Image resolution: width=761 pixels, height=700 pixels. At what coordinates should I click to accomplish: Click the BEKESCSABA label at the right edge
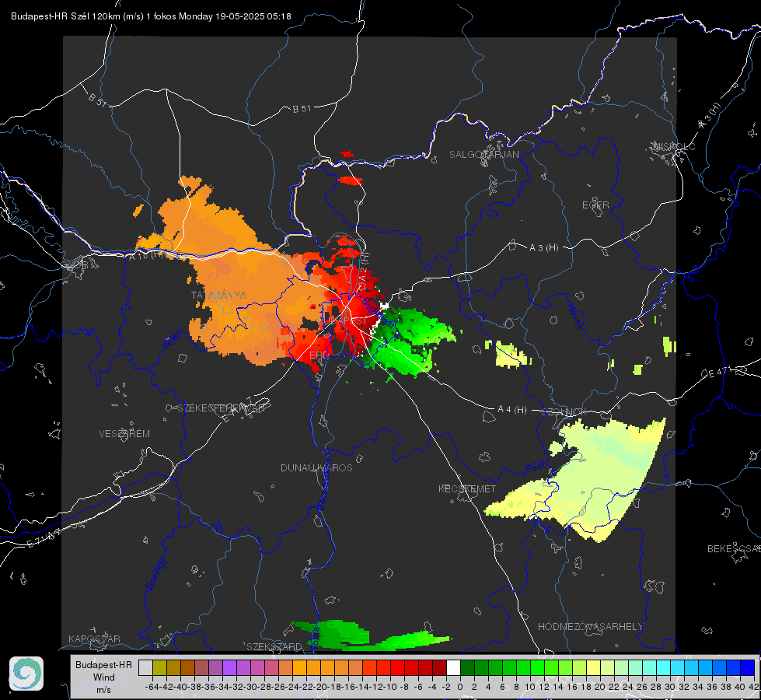point(734,548)
